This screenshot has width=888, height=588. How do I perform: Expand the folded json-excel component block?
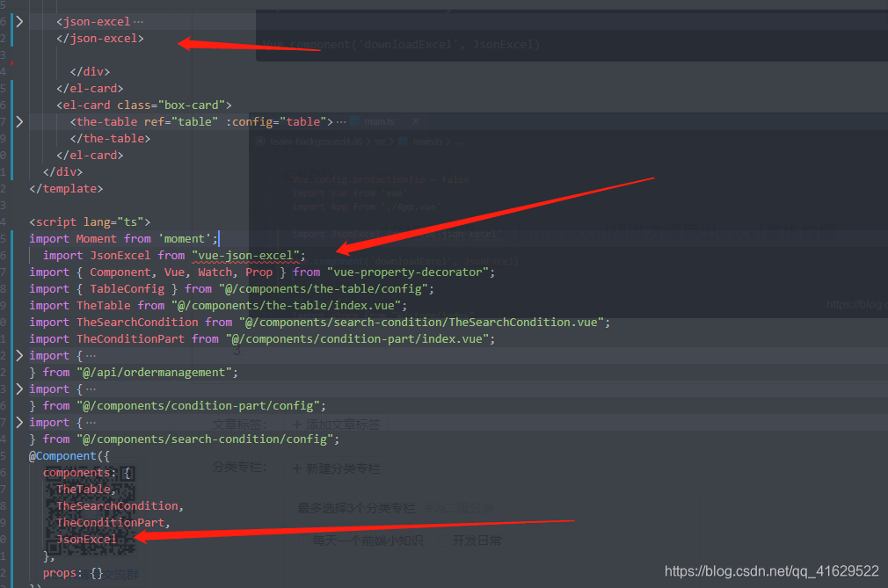coord(19,20)
